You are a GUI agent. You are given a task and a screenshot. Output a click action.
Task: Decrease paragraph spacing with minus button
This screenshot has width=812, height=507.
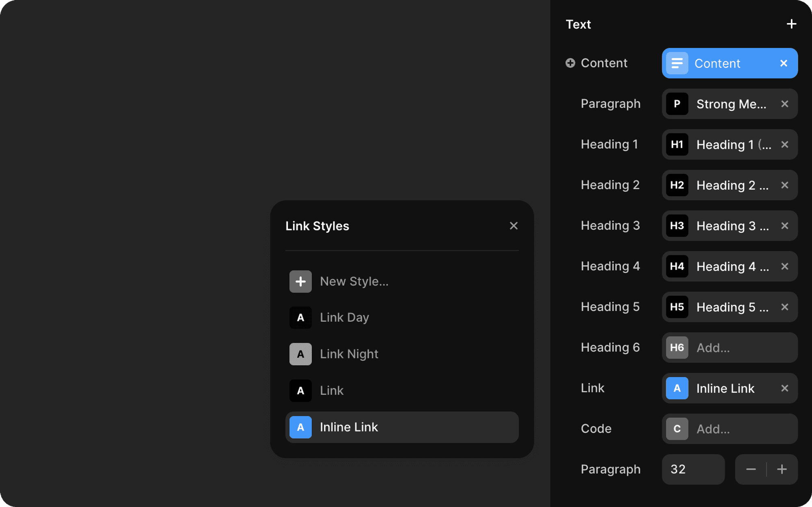(x=751, y=470)
